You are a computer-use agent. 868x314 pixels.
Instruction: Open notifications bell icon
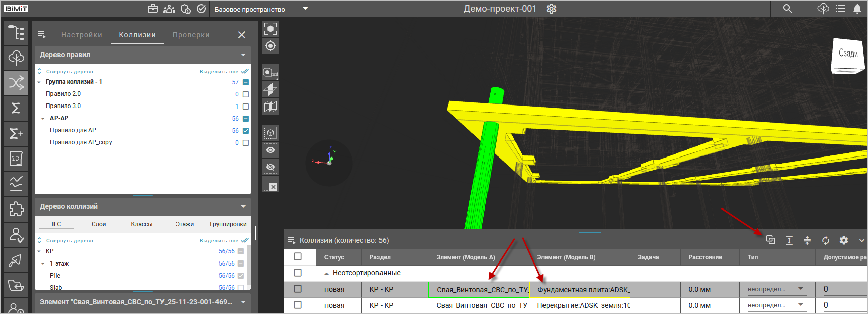[857, 9]
